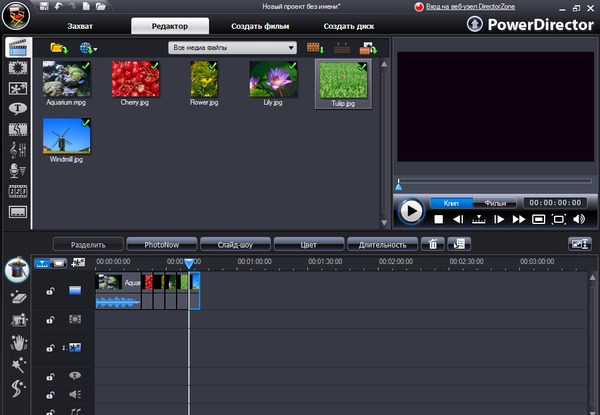Open the Voice-Over Recording microphone icon

point(18,171)
